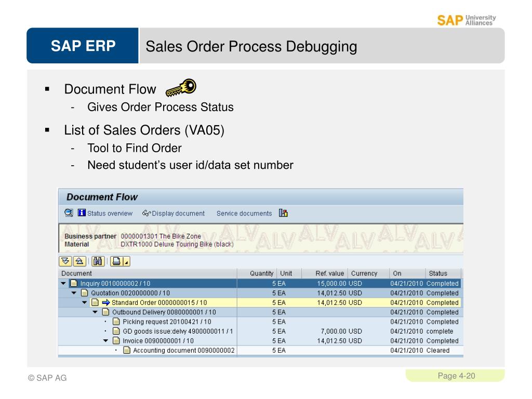Viewport: 532px width, 399px height.
Task: Click the magnifier details icon in Document Flow toolbar
Action: 69,212
